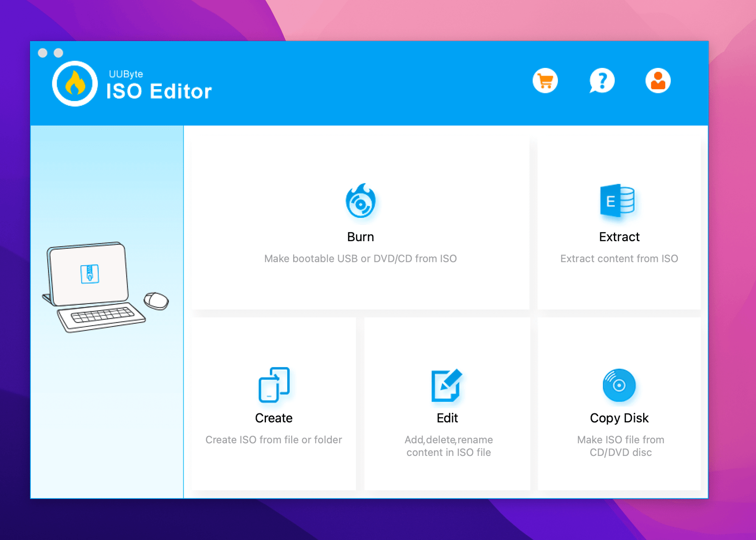Select the Extract label
The width and height of the screenshot is (756, 540).
(619, 237)
